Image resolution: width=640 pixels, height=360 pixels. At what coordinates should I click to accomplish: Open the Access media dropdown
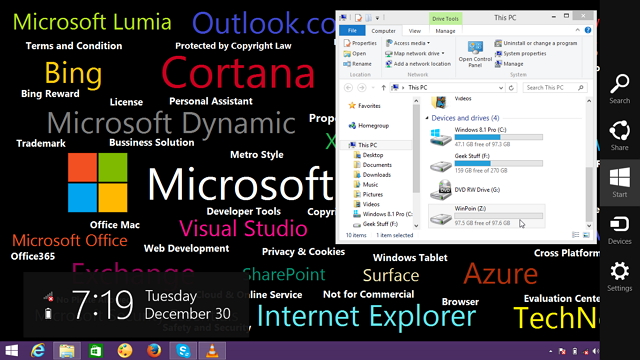(407, 43)
